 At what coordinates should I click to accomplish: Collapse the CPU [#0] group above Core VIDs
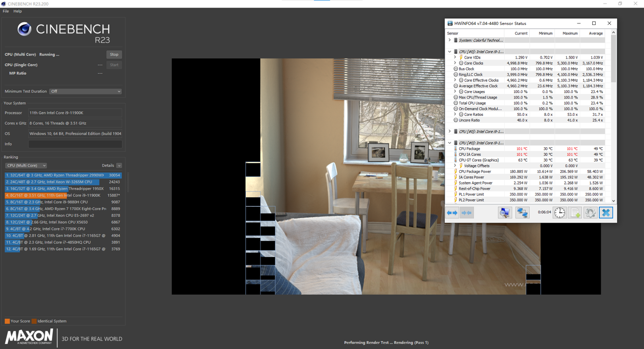(x=449, y=52)
